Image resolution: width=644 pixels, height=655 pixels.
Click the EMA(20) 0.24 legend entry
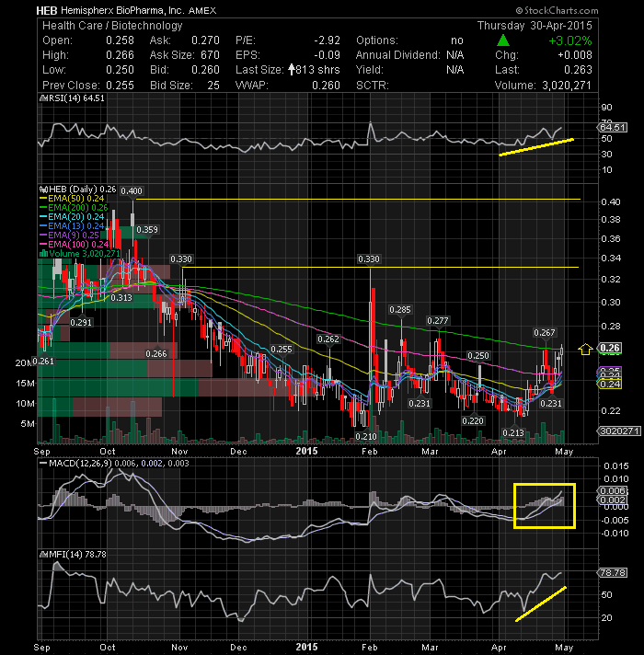point(76,217)
